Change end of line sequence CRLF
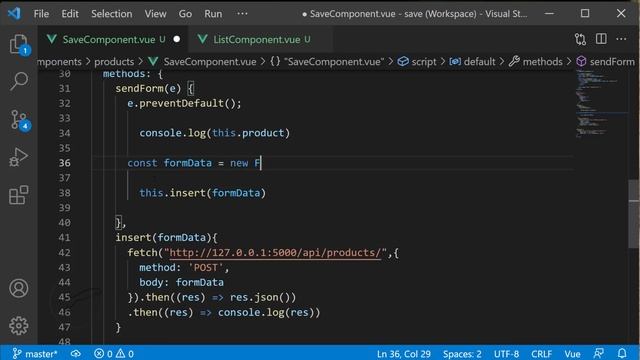Screen dimensions: 640x360 coord(541,353)
